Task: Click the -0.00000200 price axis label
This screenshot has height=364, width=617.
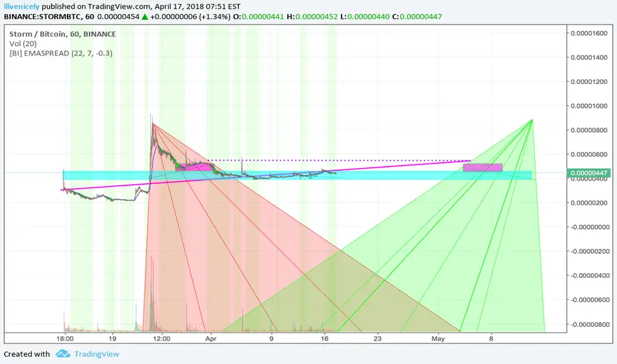Action: (x=589, y=251)
